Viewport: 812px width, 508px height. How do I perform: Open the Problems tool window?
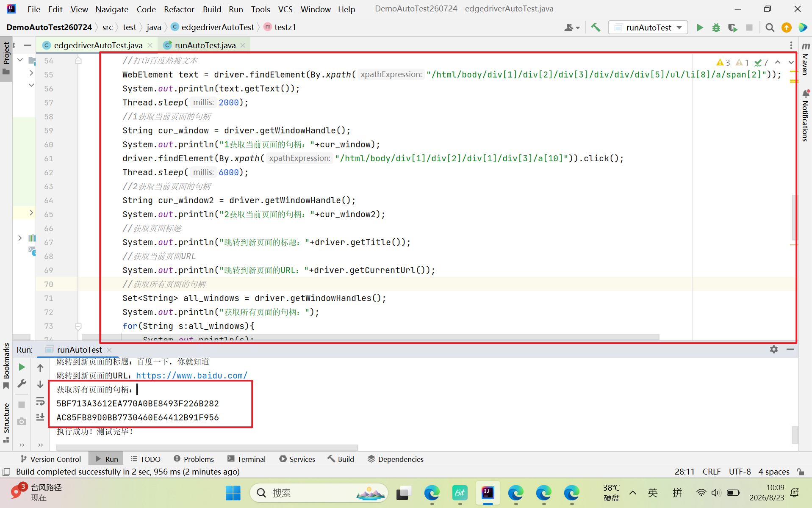pyautogui.click(x=194, y=459)
